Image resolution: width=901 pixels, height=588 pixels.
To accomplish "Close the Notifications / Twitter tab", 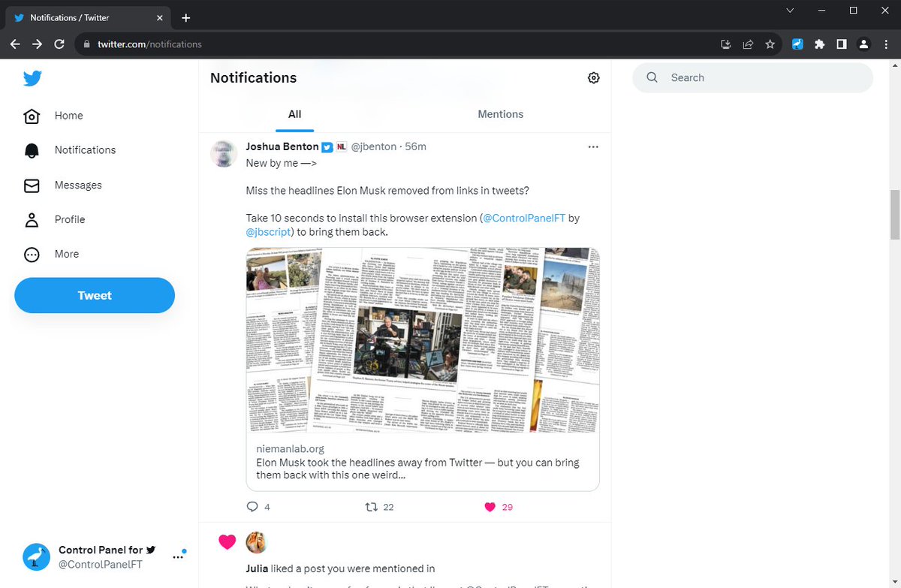I will point(160,17).
